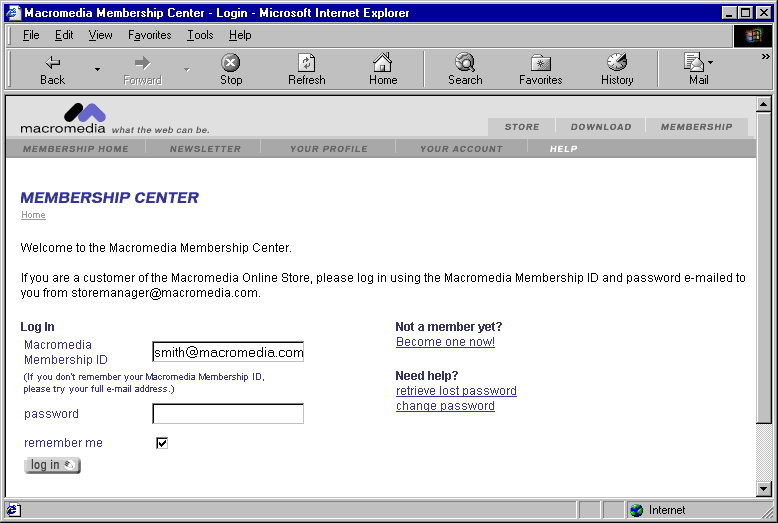The image size is (778, 523).
Task: Click the scrollbar up arrow
Action: pyautogui.click(x=764, y=104)
